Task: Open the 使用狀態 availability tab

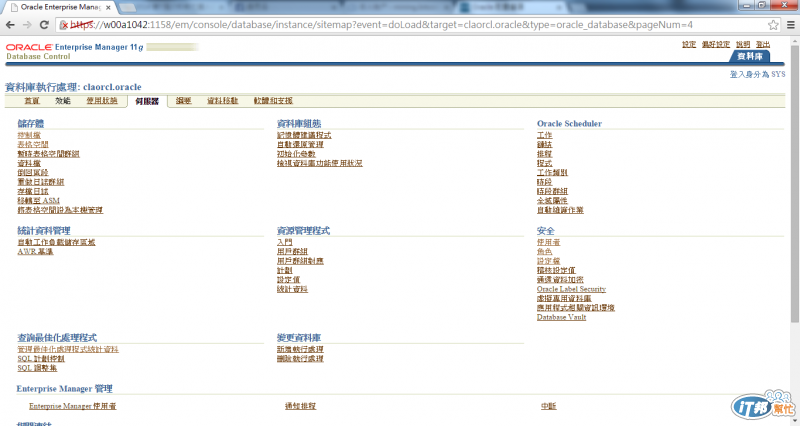Action: pos(102,101)
